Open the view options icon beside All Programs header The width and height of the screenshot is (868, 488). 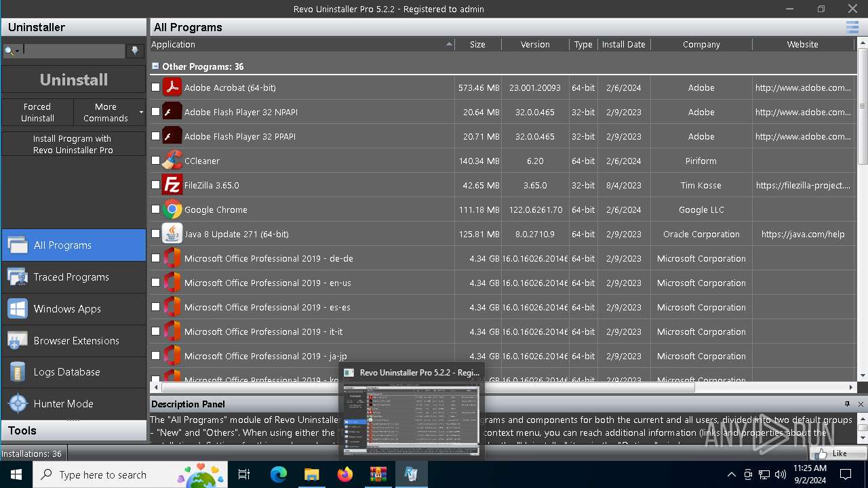click(852, 27)
